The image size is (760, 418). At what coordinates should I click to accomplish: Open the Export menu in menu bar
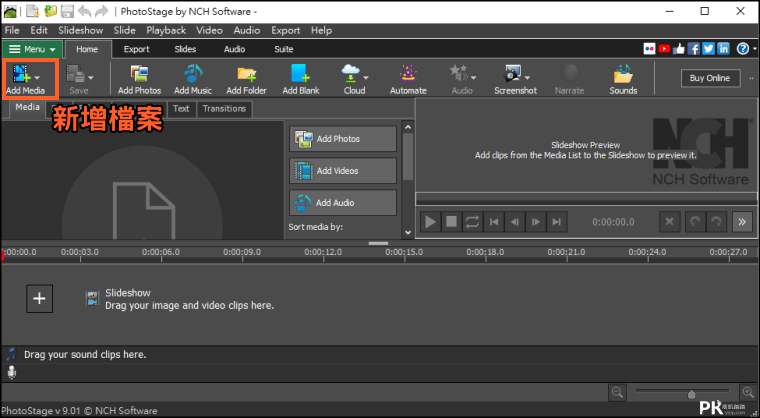[x=285, y=30]
